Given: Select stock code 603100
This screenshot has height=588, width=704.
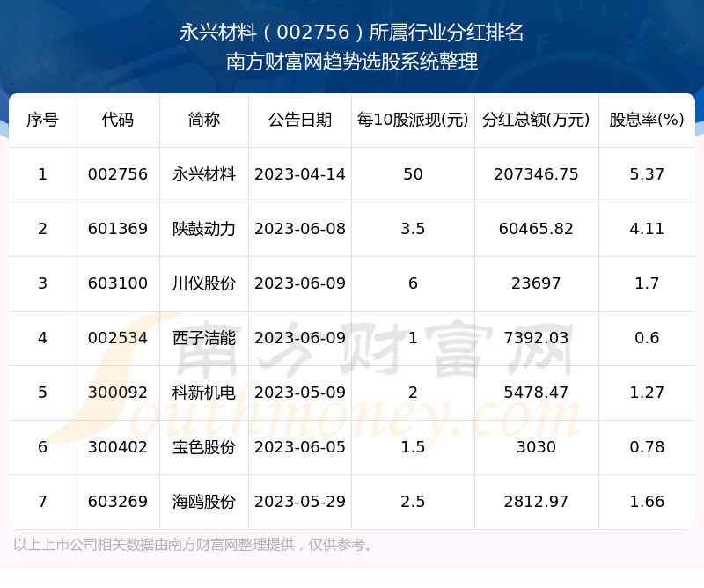Looking at the screenshot, I should (118, 283).
